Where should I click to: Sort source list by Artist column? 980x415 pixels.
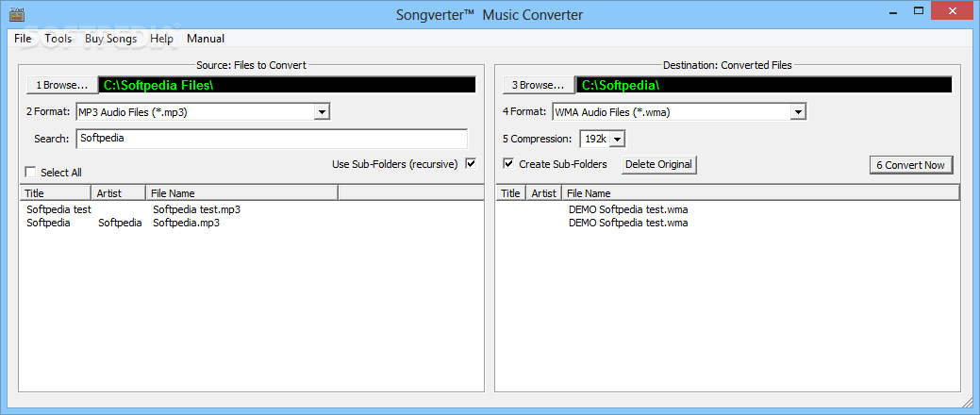coord(119,193)
